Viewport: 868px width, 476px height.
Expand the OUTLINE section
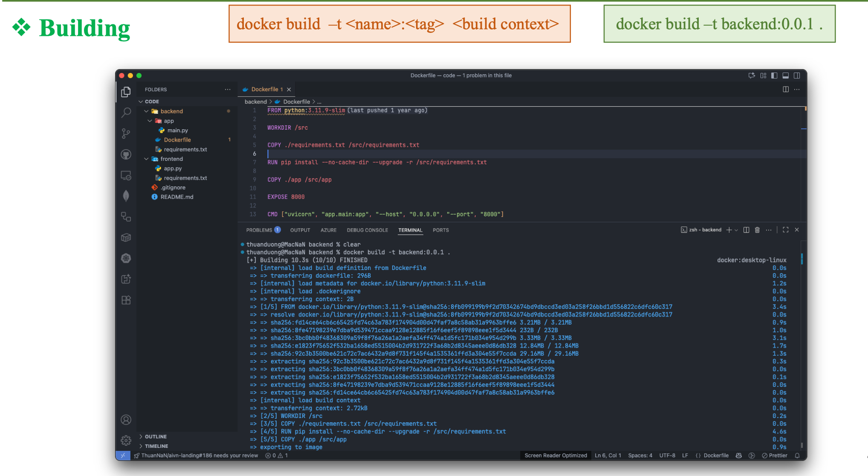pos(156,437)
